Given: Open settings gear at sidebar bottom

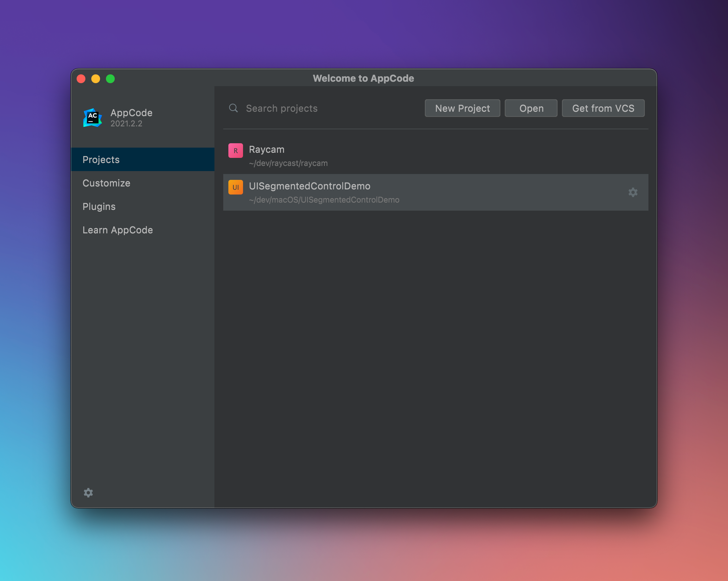Looking at the screenshot, I should point(88,492).
